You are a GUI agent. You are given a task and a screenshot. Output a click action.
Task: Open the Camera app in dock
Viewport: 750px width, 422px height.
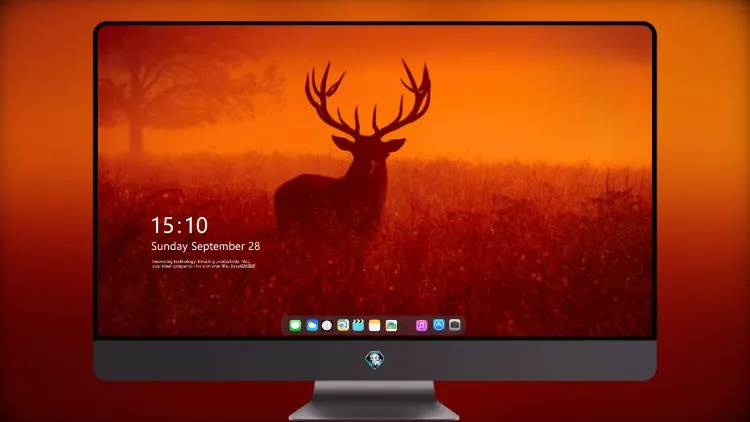point(455,325)
